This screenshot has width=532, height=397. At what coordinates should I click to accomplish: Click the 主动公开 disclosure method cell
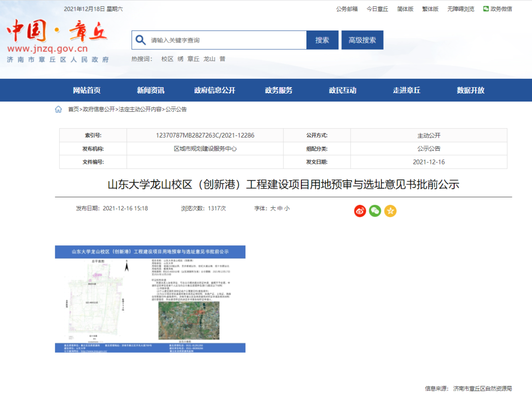(x=429, y=135)
